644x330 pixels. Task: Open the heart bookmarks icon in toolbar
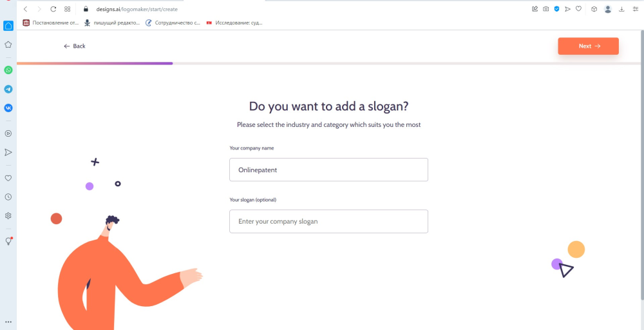click(x=579, y=9)
